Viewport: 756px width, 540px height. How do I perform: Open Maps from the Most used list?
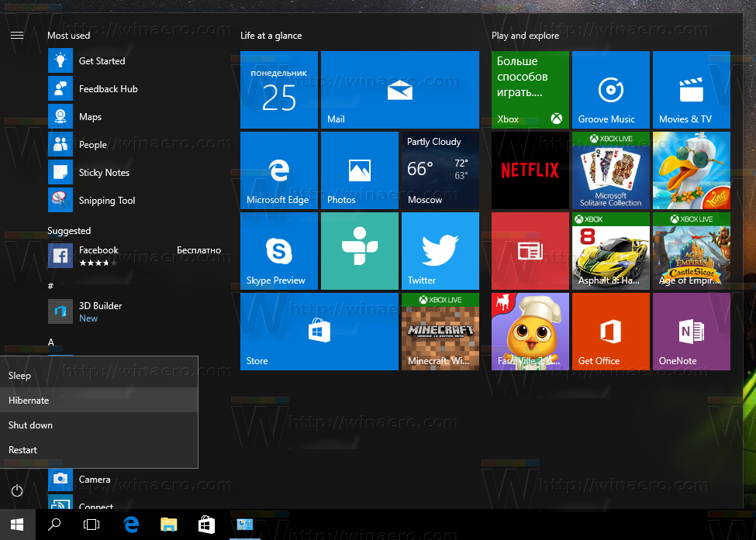click(x=135, y=117)
